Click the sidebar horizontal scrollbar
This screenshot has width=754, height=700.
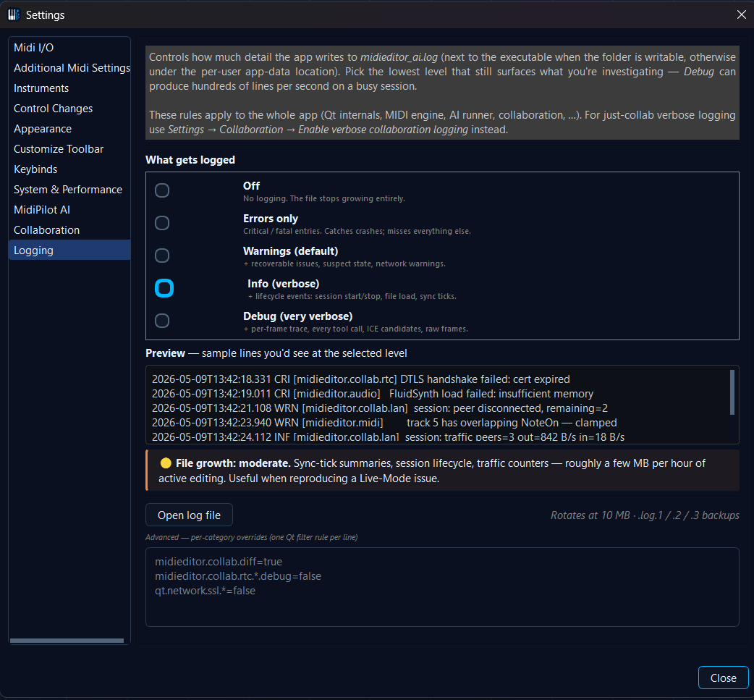tap(67, 641)
